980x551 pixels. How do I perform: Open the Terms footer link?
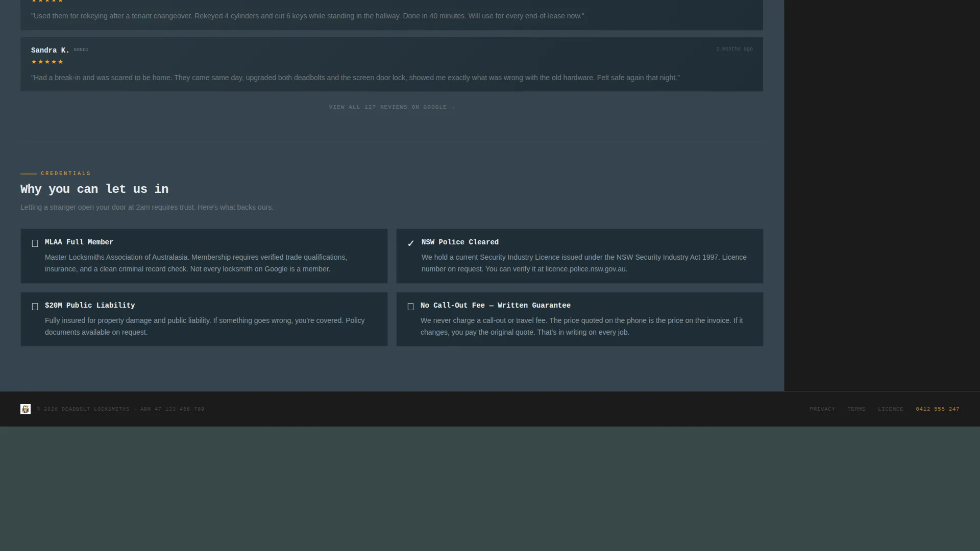(x=856, y=409)
